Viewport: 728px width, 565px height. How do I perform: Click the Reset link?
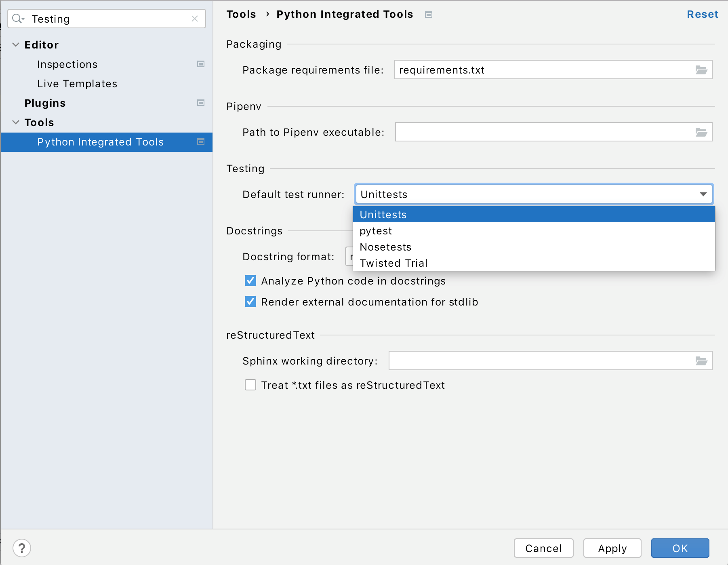pos(702,15)
